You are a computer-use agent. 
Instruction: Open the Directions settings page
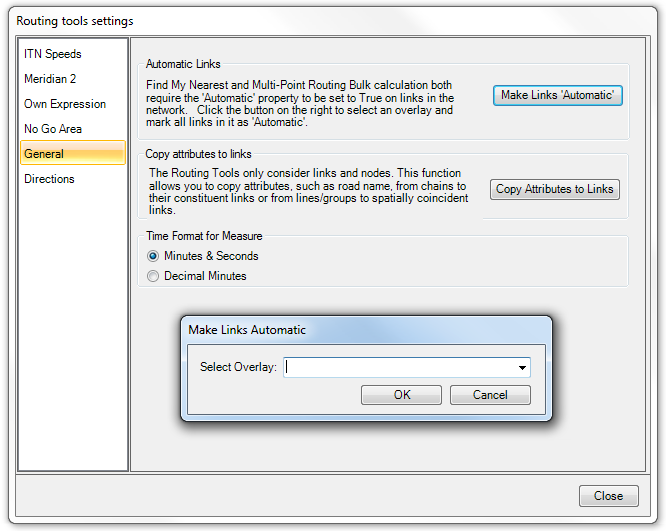tap(49, 179)
